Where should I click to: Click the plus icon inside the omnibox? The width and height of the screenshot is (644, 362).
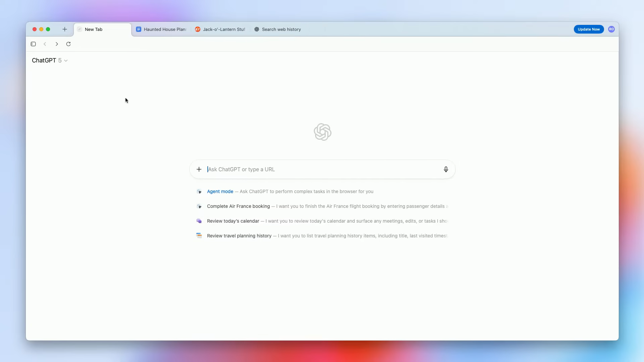[x=199, y=169]
